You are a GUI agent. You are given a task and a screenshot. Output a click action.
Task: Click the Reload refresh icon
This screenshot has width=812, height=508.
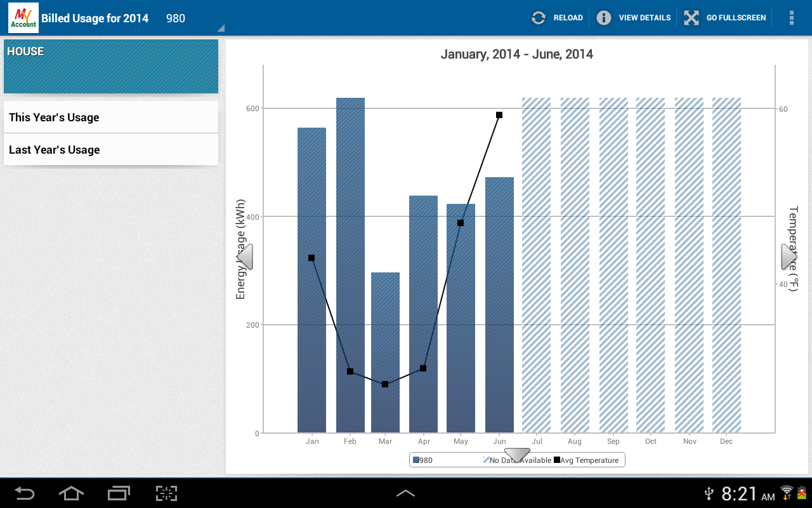click(x=539, y=18)
